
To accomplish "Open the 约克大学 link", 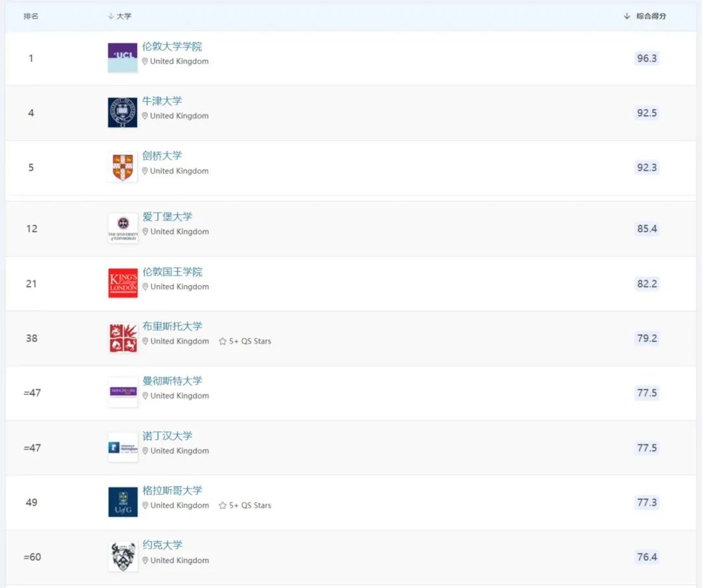I will pyautogui.click(x=162, y=545).
